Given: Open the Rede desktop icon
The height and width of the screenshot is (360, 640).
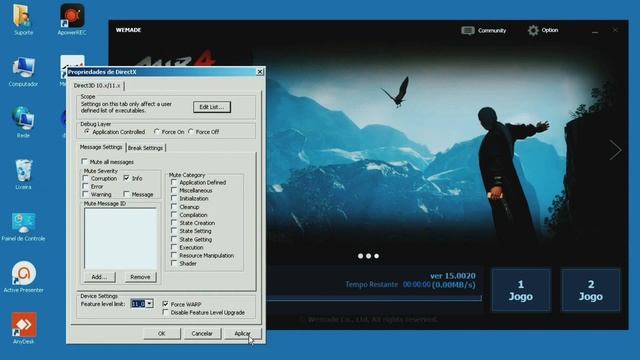Looking at the screenshot, I should pyautogui.click(x=23, y=122).
